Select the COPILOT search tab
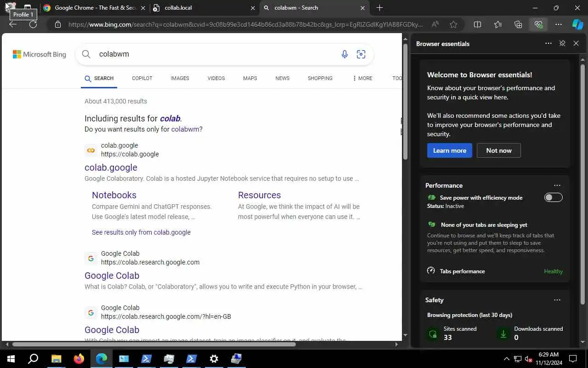 pos(142,78)
